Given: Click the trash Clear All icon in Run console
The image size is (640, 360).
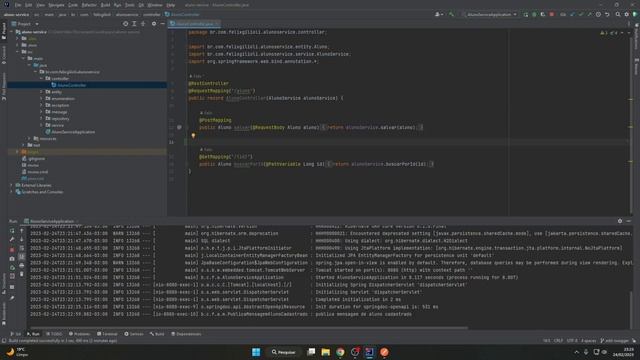Looking at the screenshot, I should tap(22, 274).
